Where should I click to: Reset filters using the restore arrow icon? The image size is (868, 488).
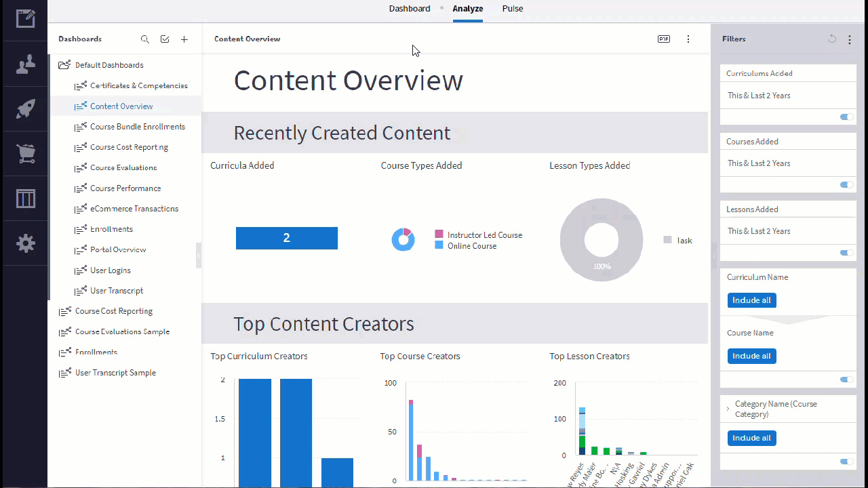(x=832, y=39)
